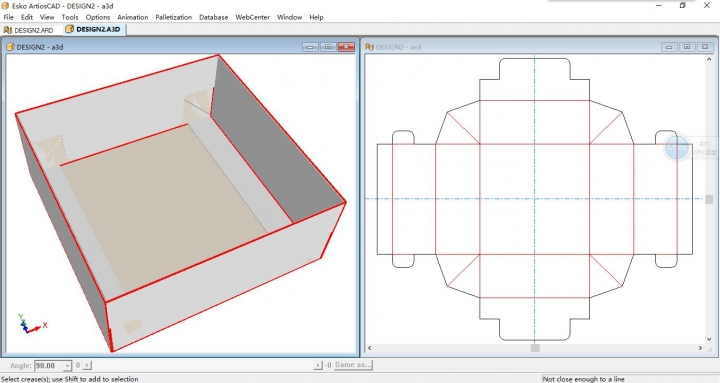The image size is (720, 383).
Task: Open the WebCenter menu
Action: (x=253, y=17)
